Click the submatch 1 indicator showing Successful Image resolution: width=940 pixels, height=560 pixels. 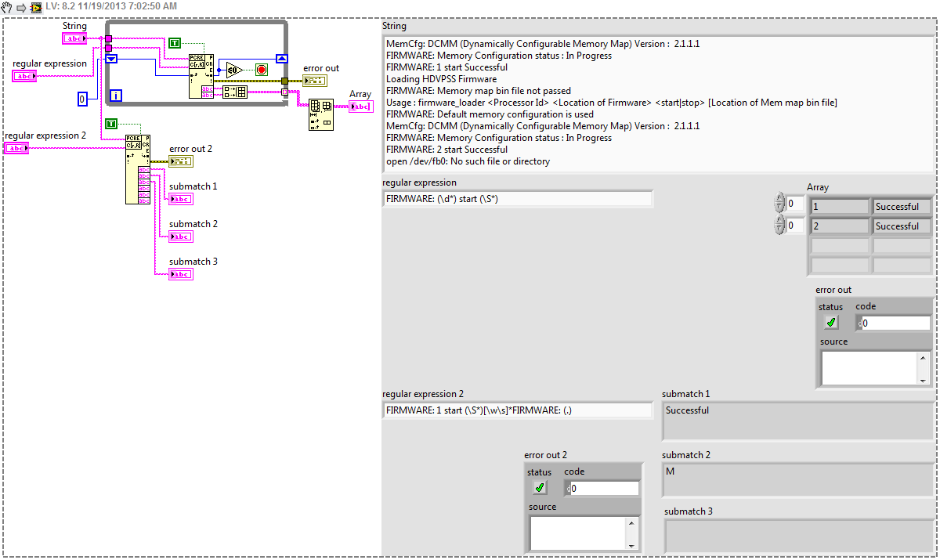click(798, 421)
